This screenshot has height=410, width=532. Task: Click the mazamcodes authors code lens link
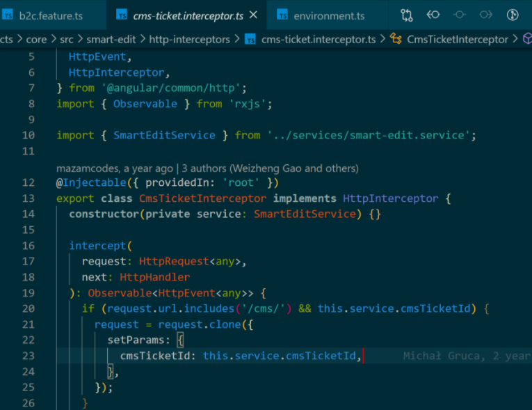(x=207, y=168)
